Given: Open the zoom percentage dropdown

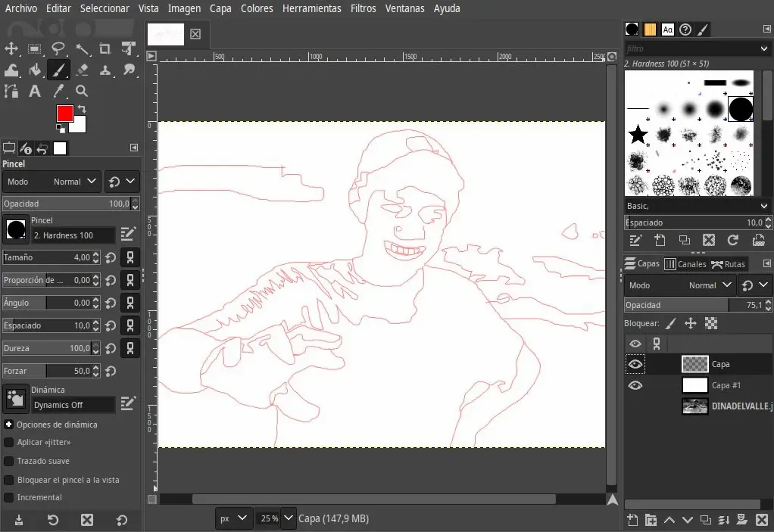Looking at the screenshot, I should [x=289, y=518].
